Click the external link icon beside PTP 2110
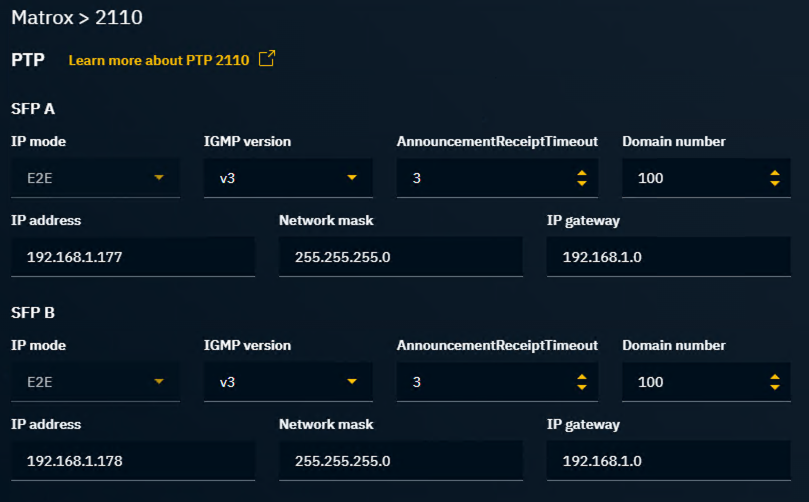This screenshot has width=809, height=502. point(266,59)
